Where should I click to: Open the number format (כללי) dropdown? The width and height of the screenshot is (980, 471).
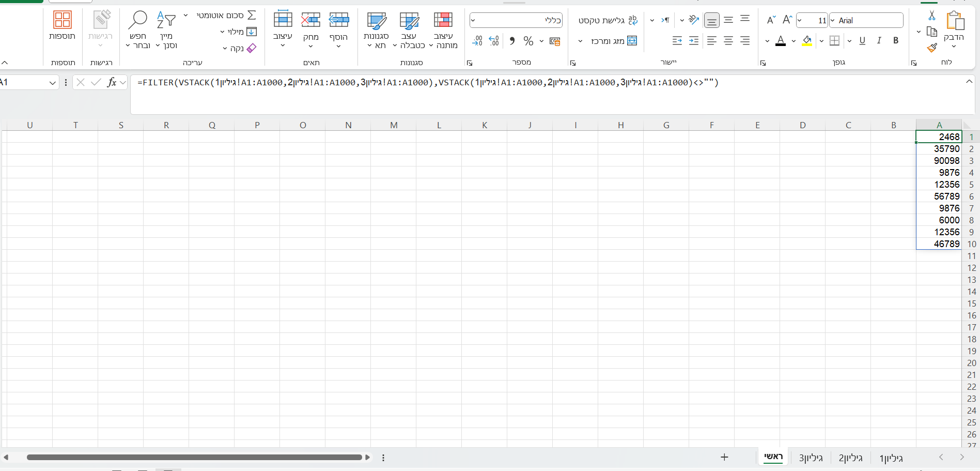pyautogui.click(x=473, y=20)
